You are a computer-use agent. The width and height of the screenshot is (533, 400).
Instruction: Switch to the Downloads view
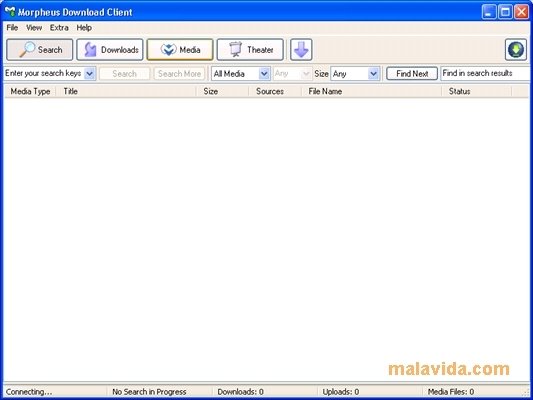click(110, 50)
